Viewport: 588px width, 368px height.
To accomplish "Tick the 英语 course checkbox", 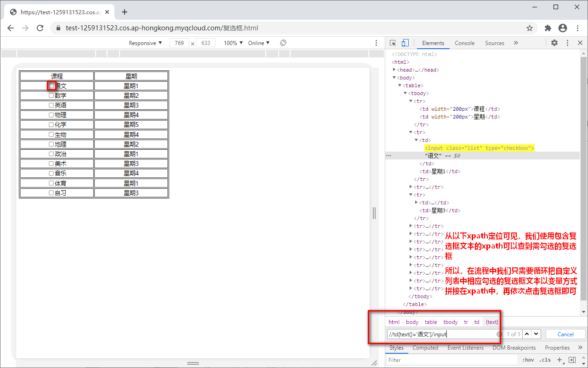I will point(51,105).
